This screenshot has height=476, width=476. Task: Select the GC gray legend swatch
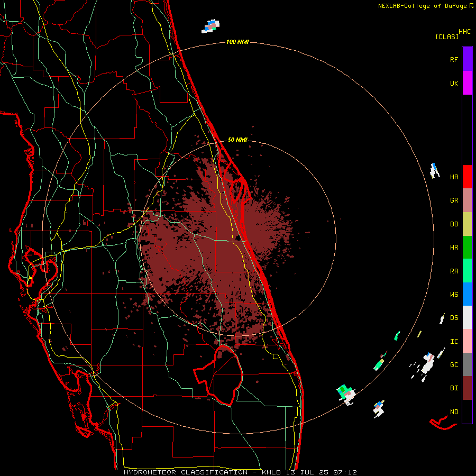click(x=467, y=364)
